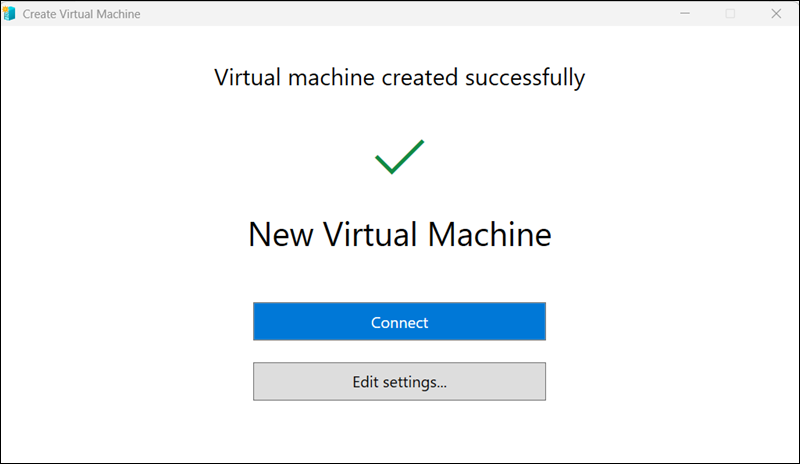Click the 'Create Virtual Machine' window title
800x464 pixels.
81,14
